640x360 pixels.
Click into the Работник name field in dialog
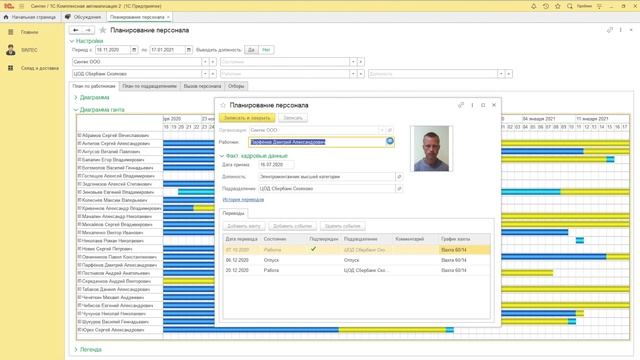(317, 142)
